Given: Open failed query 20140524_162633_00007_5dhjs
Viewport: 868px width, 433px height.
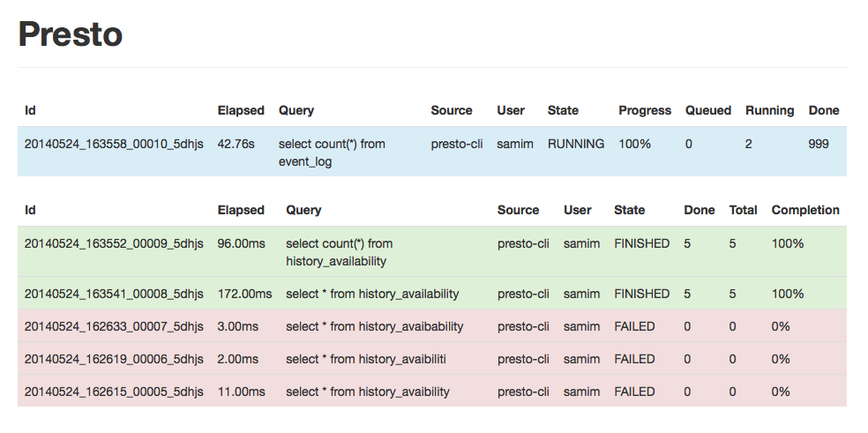Looking at the screenshot, I should pos(114,326).
